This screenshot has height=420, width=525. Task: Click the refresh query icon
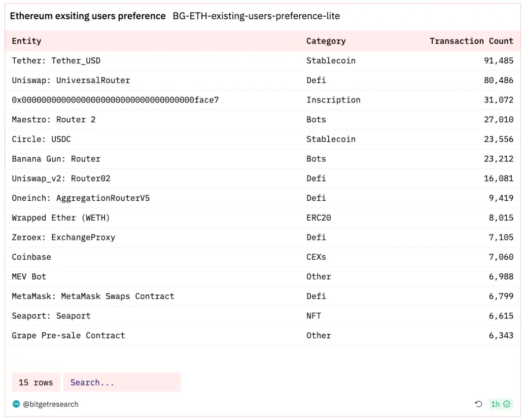point(478,404)
